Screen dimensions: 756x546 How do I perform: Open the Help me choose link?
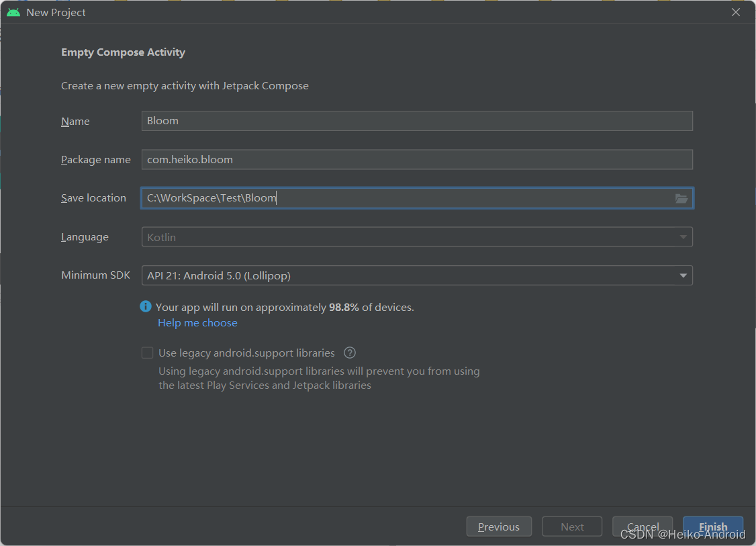point(197,322)
